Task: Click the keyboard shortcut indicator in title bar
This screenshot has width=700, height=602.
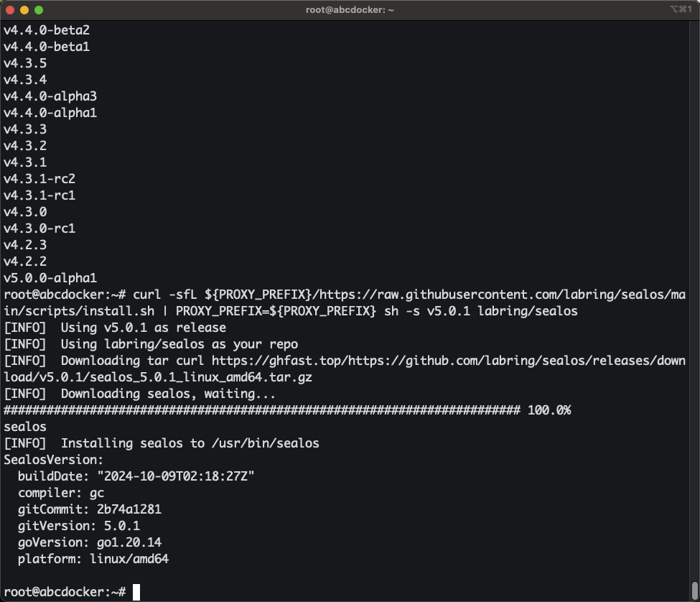Action: [x=681, y=9]
